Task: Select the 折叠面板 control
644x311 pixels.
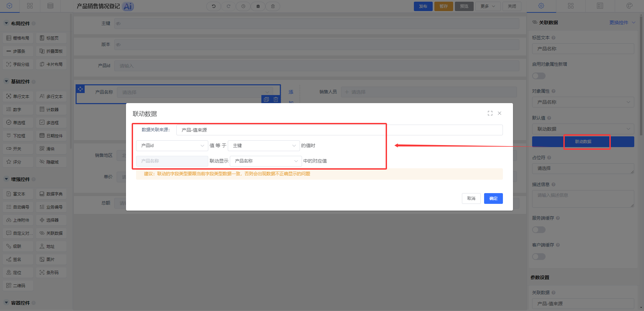Action: (51, 51)
